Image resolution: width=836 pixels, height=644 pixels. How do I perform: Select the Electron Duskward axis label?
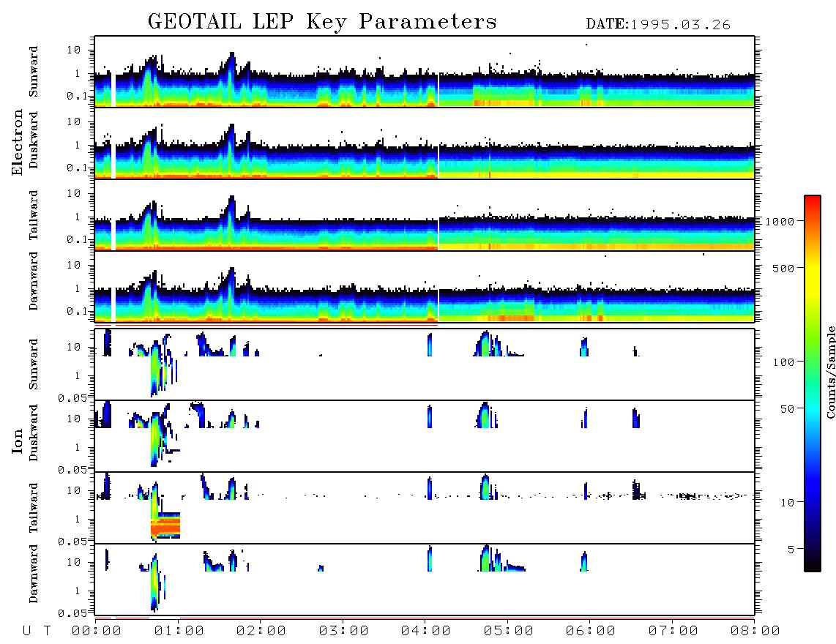click(34, 140)
